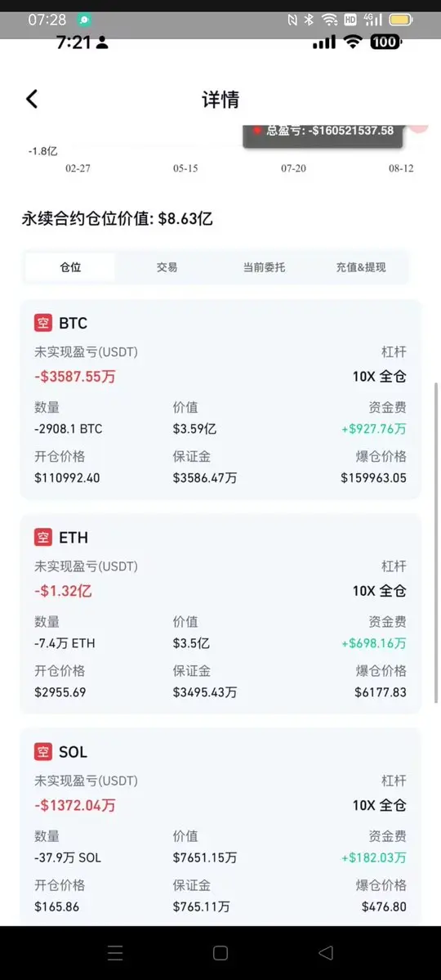
Task: Tap the red 空 badge next to BTC
Action: 43,323
